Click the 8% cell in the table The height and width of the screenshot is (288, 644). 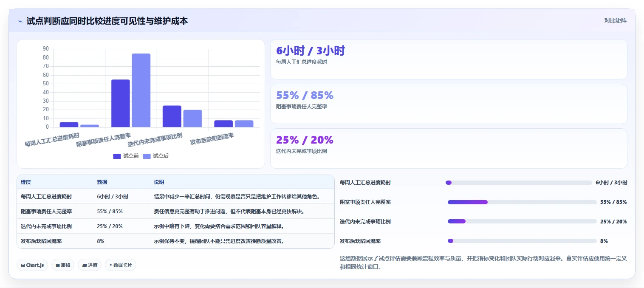pos(101,241)
